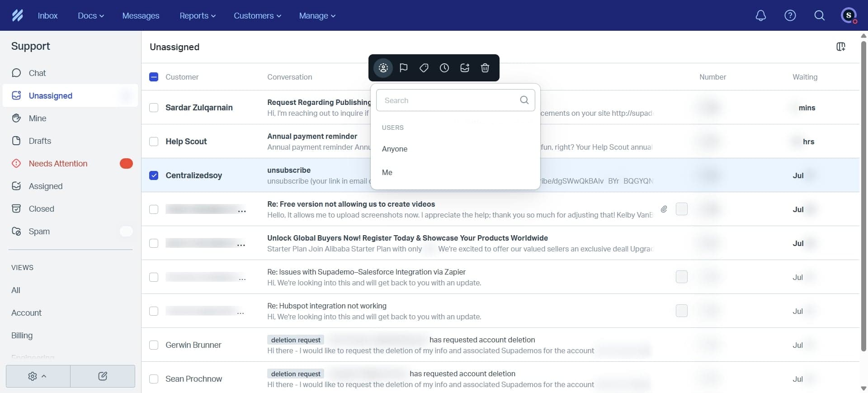Check the Sardar Zulqarnain conversation checkbox
The width and height of the screenshot is (868, 393).
pyautogui.click(x=154, y=108)
